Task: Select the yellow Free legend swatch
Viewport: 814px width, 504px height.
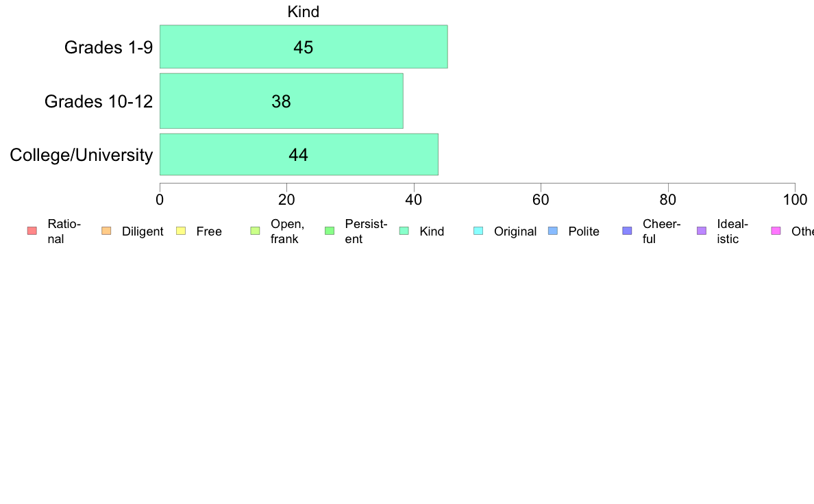Action: (181, 231)
